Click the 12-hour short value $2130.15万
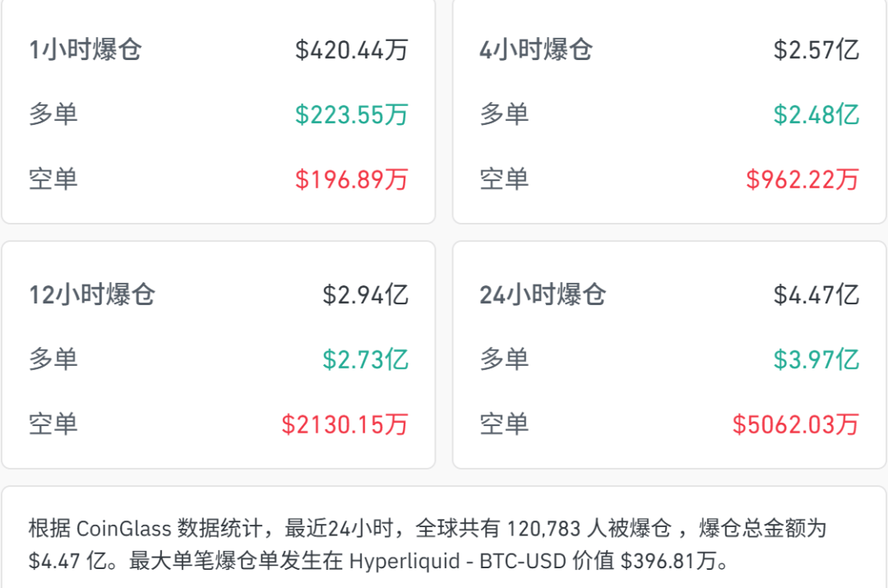 click(345, 424)
